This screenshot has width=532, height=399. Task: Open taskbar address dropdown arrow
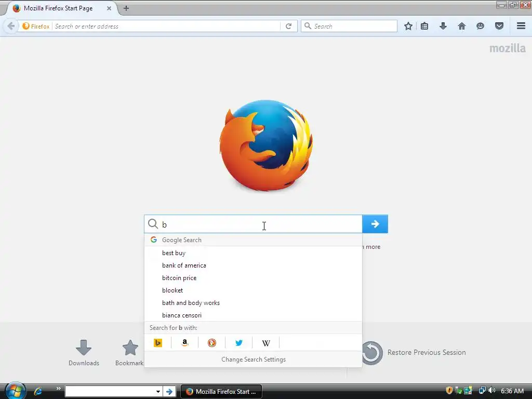click(158, 392)
